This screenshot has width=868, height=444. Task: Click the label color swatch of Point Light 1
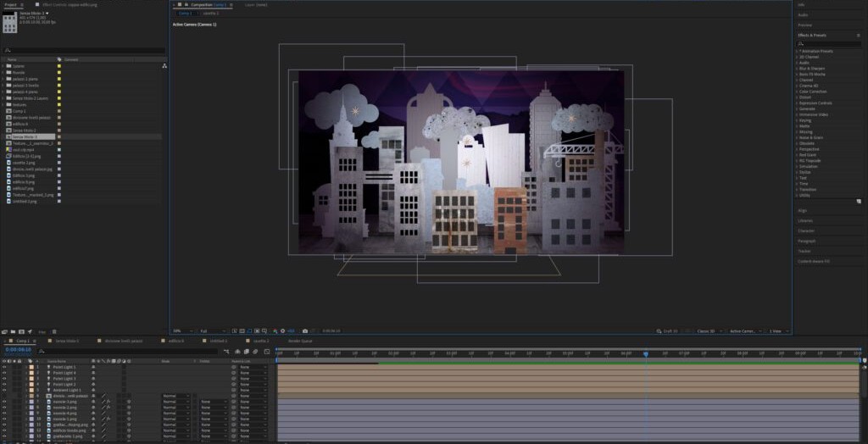(x=31, y=367)
